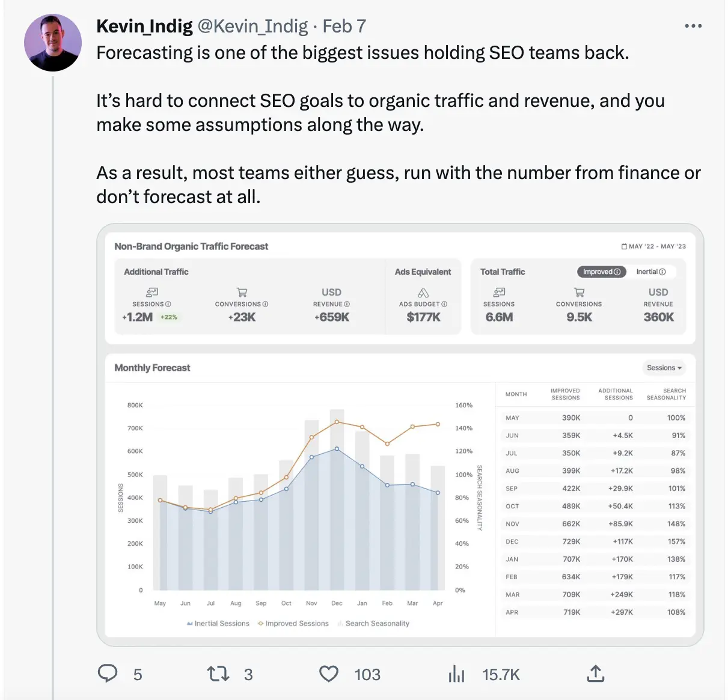Toggle Search Seasonality in chart legend
Screen dimensions: 728x700
373,624
